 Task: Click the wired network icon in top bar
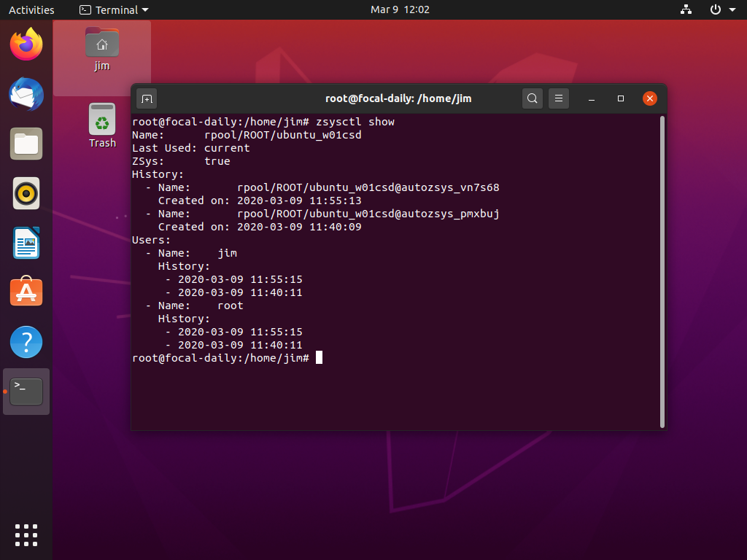[x=685, y=9]
